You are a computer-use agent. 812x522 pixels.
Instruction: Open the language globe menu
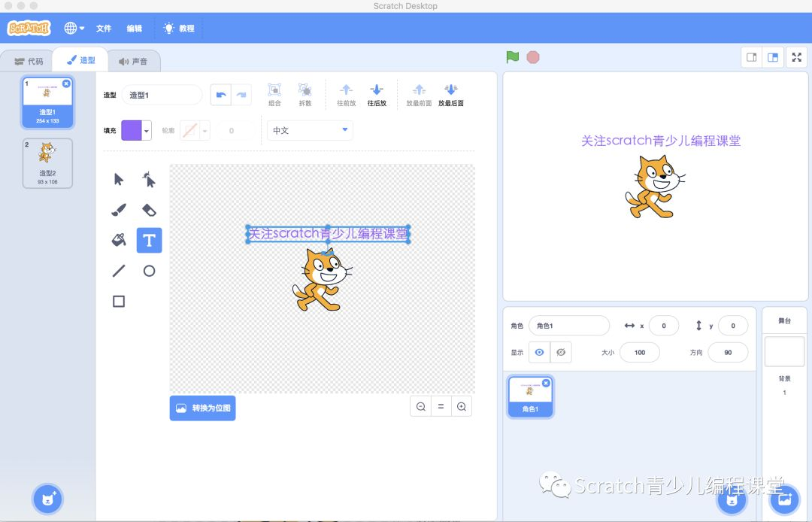(73, 28)
